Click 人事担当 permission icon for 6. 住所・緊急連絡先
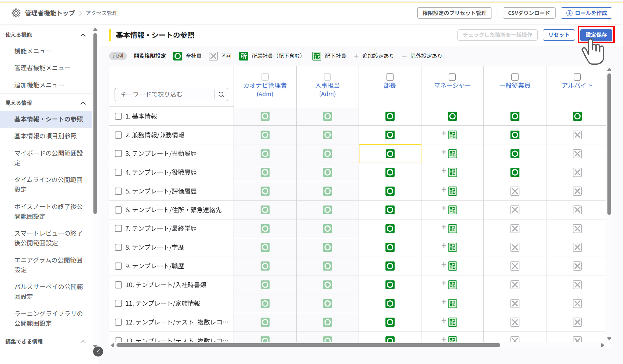The width and height of the screenshot is (623, 364). pos(327,210)
